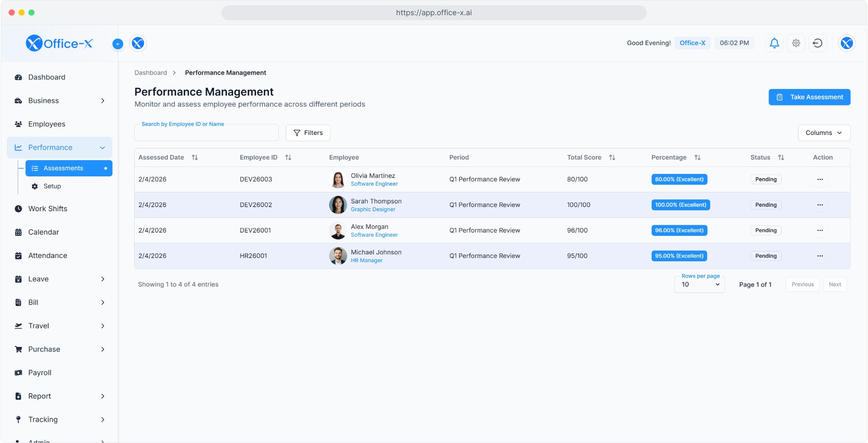Click the Take Assessment button
The image size is (868, 443).
[x=809, y=97]
